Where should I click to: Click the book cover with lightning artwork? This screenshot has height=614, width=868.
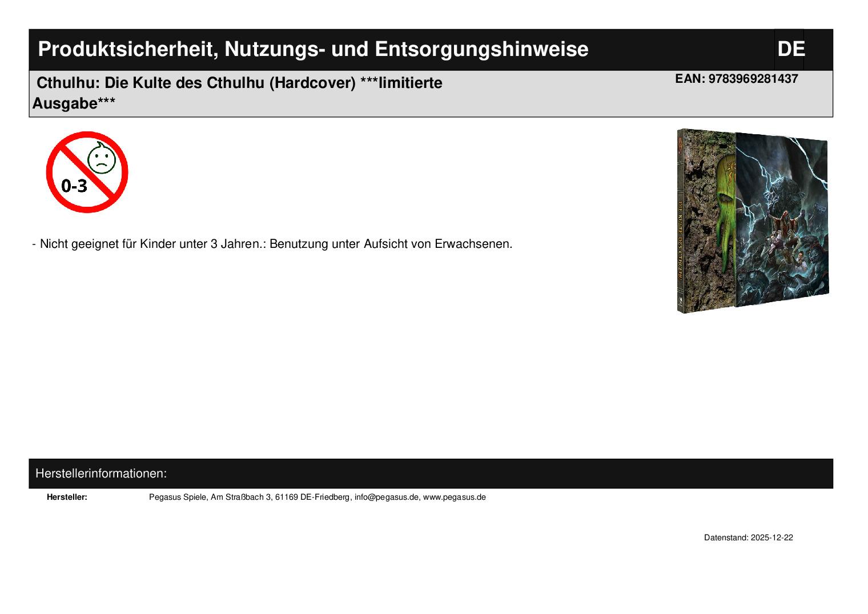pyautogui.click(x=781, y=220)
